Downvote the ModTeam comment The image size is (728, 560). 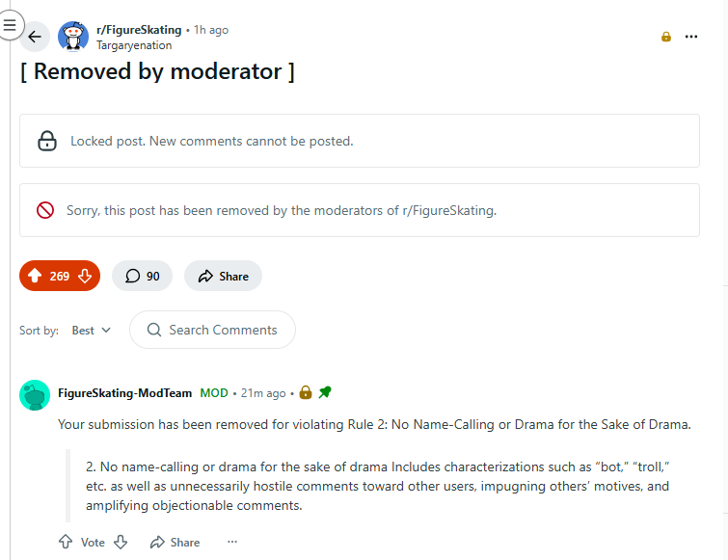121,542
